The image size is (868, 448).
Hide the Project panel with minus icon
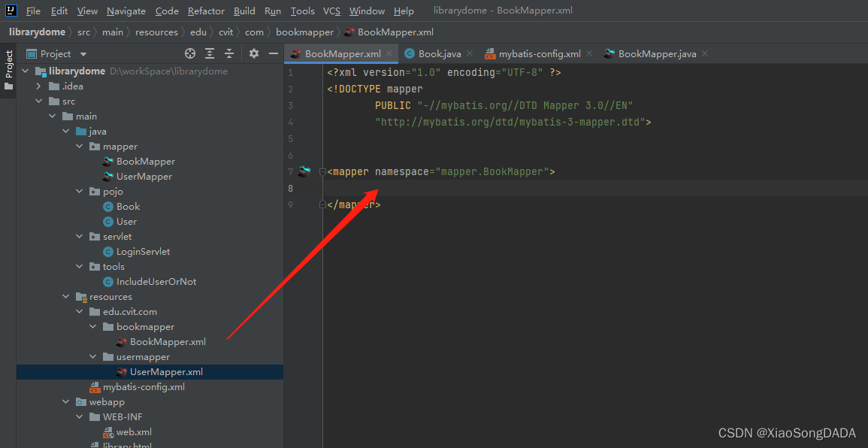pos(273,53)
